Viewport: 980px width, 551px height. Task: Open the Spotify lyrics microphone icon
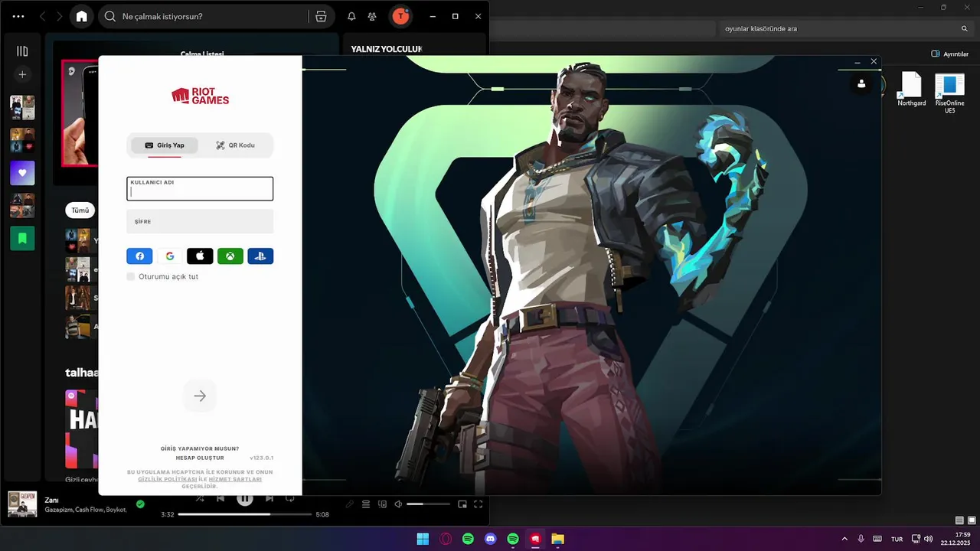350,504
